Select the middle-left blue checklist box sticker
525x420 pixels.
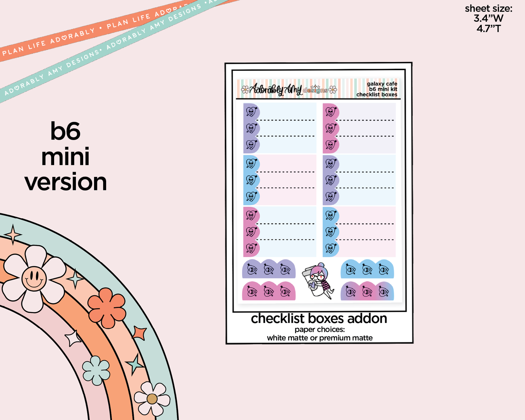click(280, 180)
